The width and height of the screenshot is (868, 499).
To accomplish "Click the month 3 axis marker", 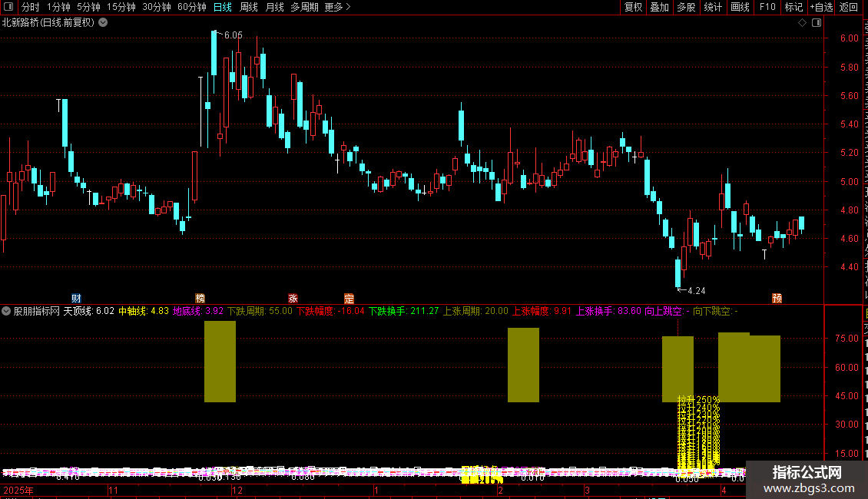I will [x=588, y=490].
